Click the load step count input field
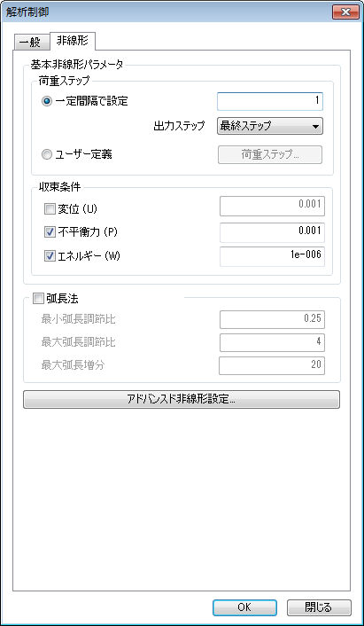The width and height of the screenshot is (364, 626). pos(270,101)
